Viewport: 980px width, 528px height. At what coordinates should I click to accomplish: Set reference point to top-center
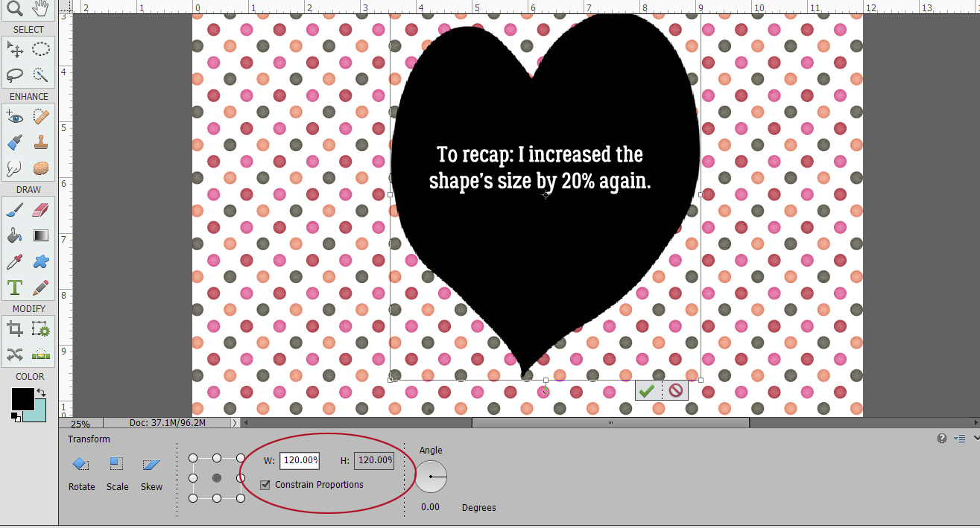click(217, 458)
